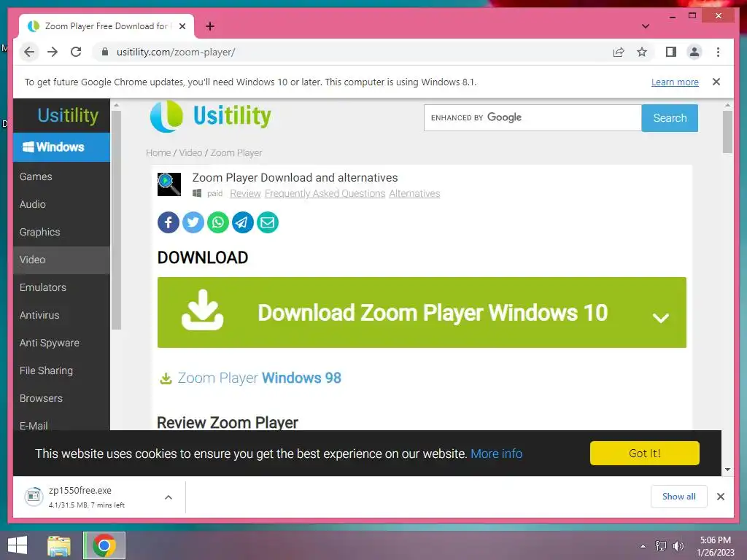Share via WhatsApp

click(217, 222)
